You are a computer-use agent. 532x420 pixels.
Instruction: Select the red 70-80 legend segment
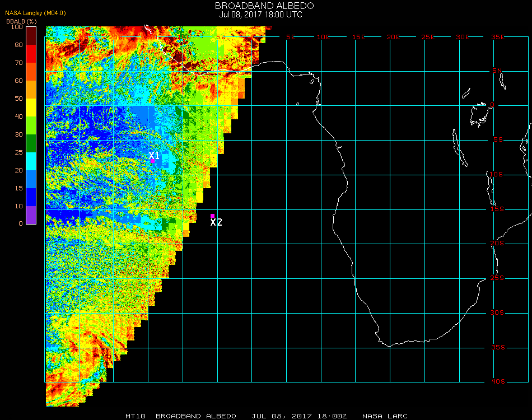(x=31, y=54)
